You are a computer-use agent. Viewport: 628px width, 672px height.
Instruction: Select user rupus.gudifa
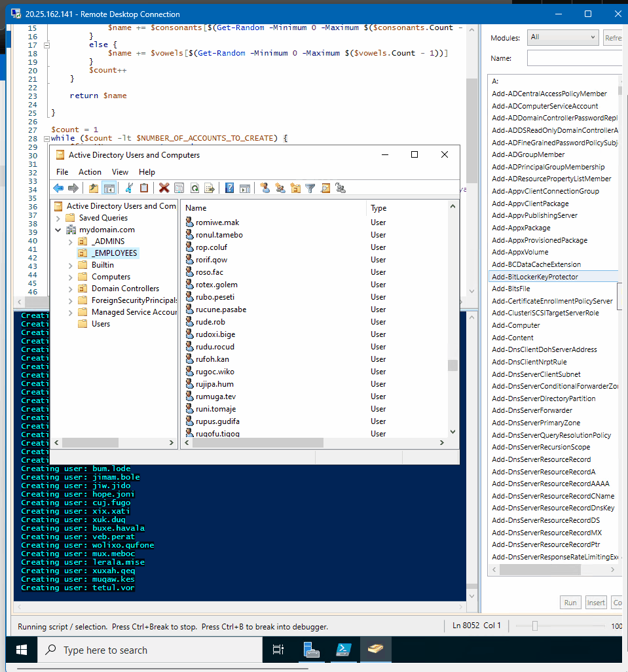(x=217, y=421)
